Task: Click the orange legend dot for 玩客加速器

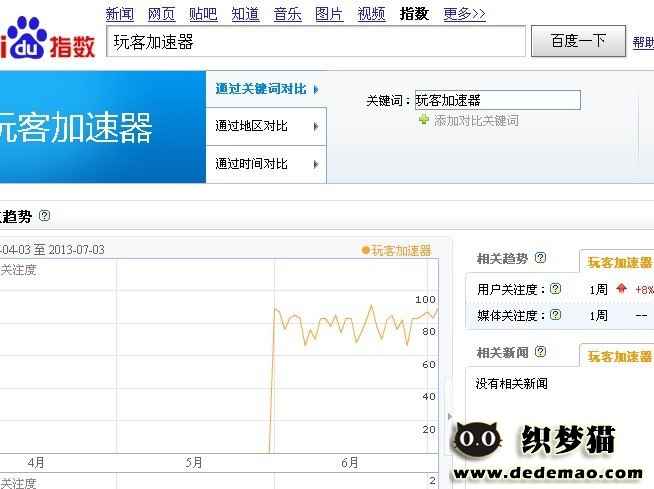Action: (366, 250)
